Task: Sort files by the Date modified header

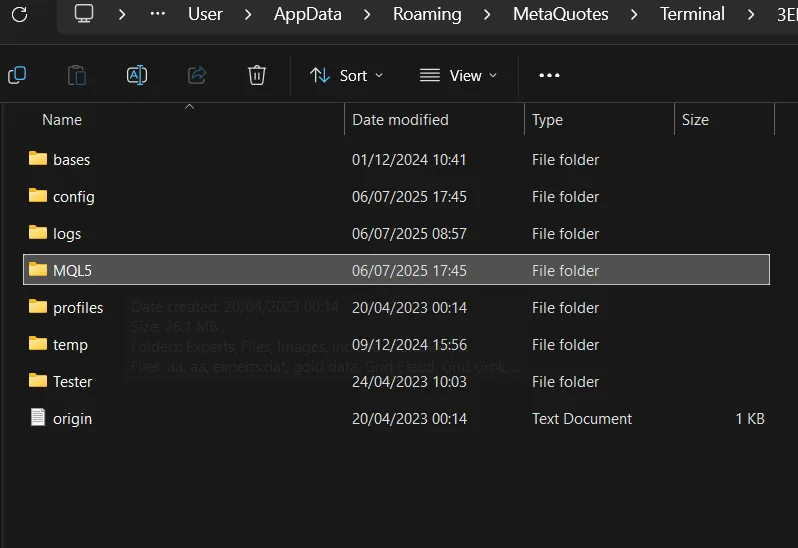Action: click(x=401, y=120)
